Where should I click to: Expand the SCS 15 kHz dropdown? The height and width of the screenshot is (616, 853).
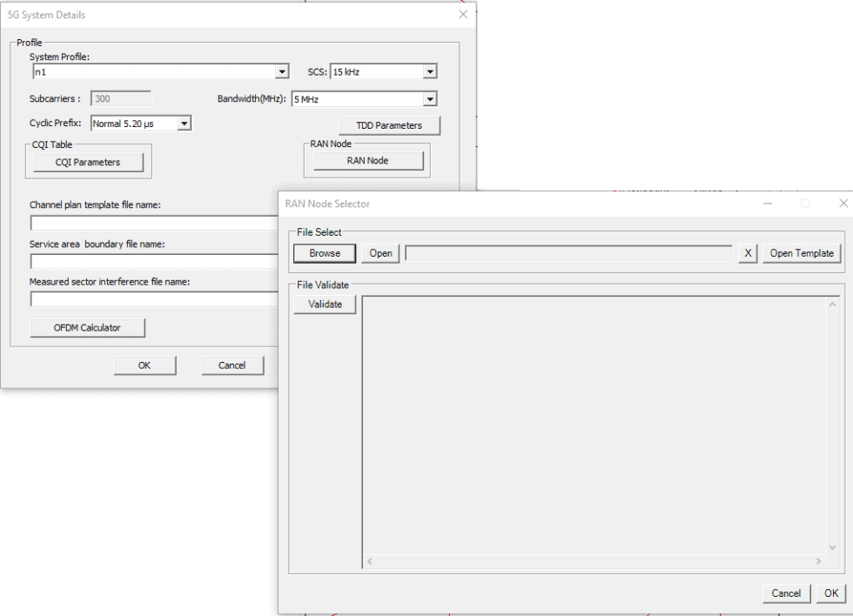[429, 72]
